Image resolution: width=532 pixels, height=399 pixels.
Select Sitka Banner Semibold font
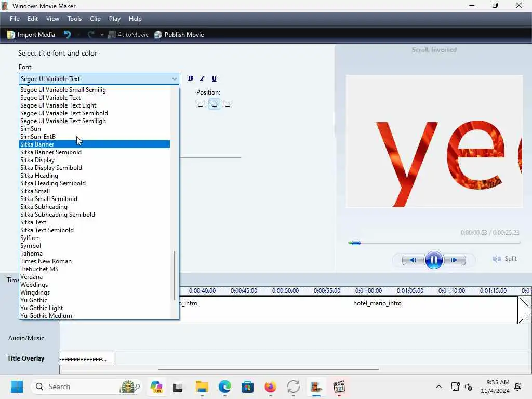(x=95, y=152)
